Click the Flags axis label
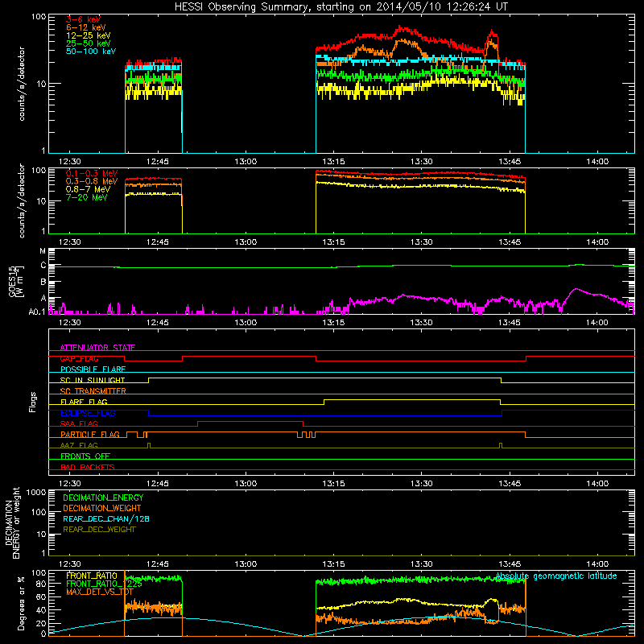 point(32,402)
